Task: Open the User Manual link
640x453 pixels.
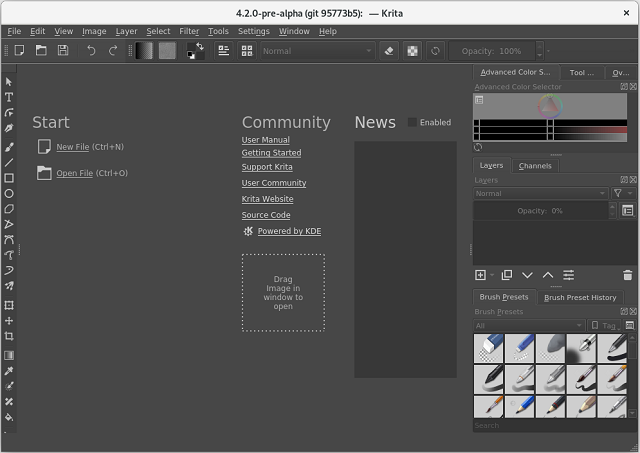Action: pyautogui.click(x=265, y=140)
